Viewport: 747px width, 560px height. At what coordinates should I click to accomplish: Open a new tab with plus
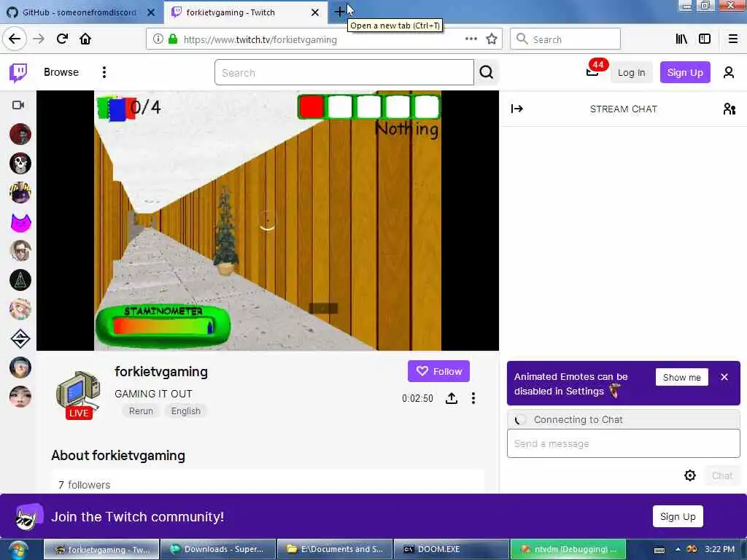point(339,12)
